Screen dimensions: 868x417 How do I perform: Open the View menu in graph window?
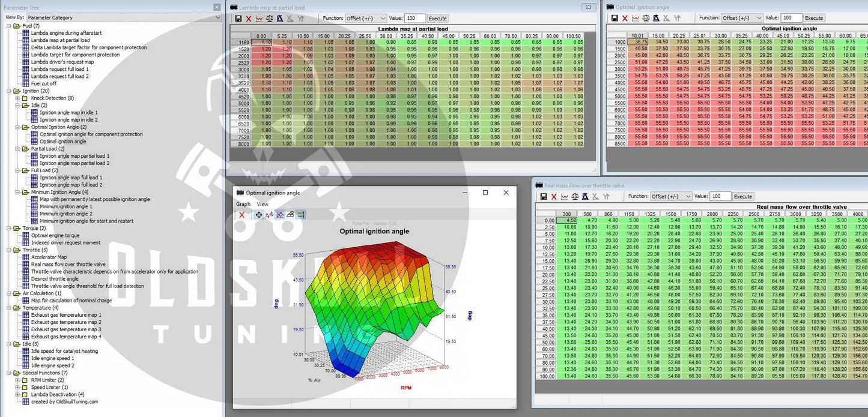tap(263, 204)
